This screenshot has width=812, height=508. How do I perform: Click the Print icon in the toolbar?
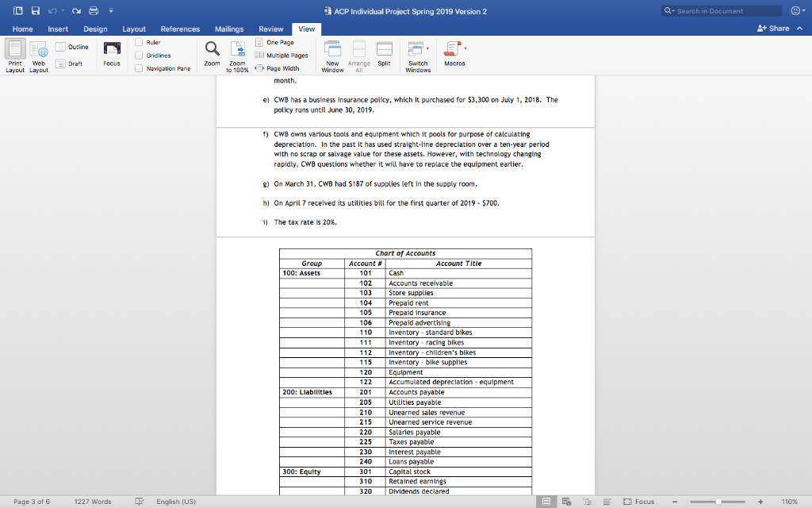click(92, 10)
